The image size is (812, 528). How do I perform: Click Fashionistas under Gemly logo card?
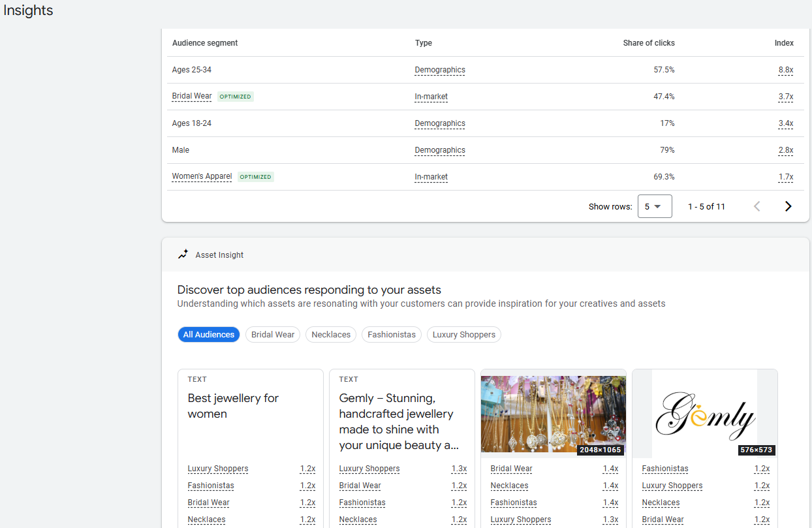tap(665, 469)
